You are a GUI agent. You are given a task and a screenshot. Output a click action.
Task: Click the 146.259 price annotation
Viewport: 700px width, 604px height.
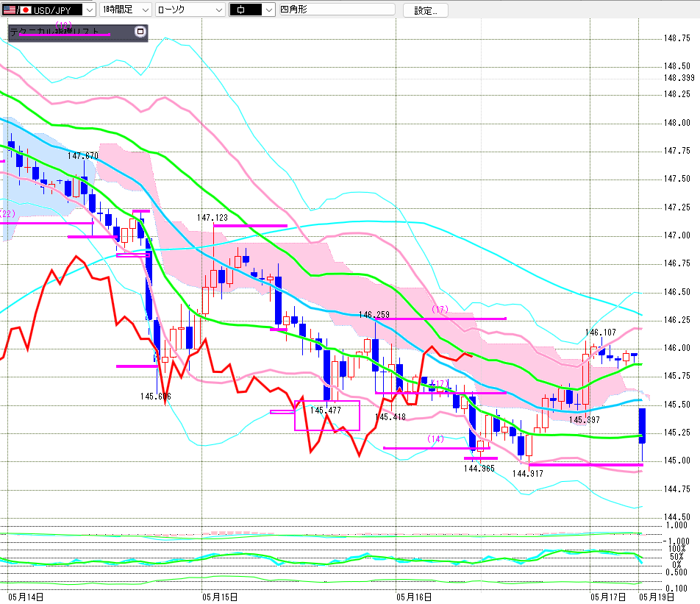point(374,315)
